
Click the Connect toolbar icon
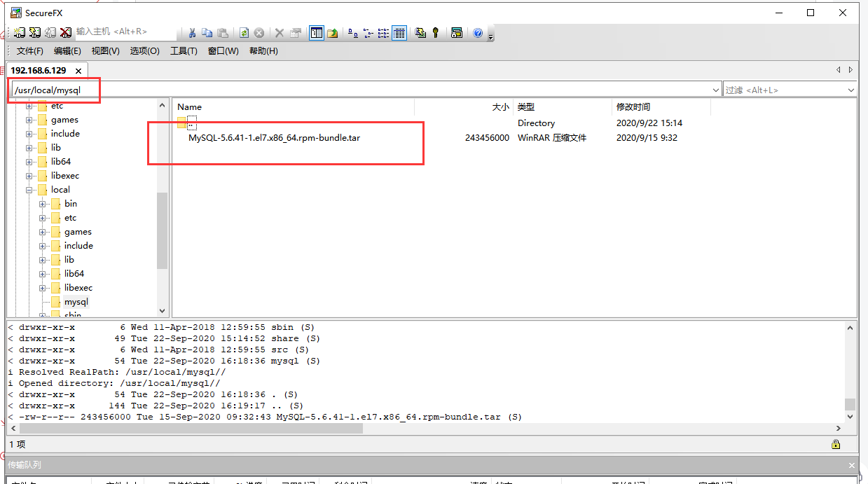(20, 32)
